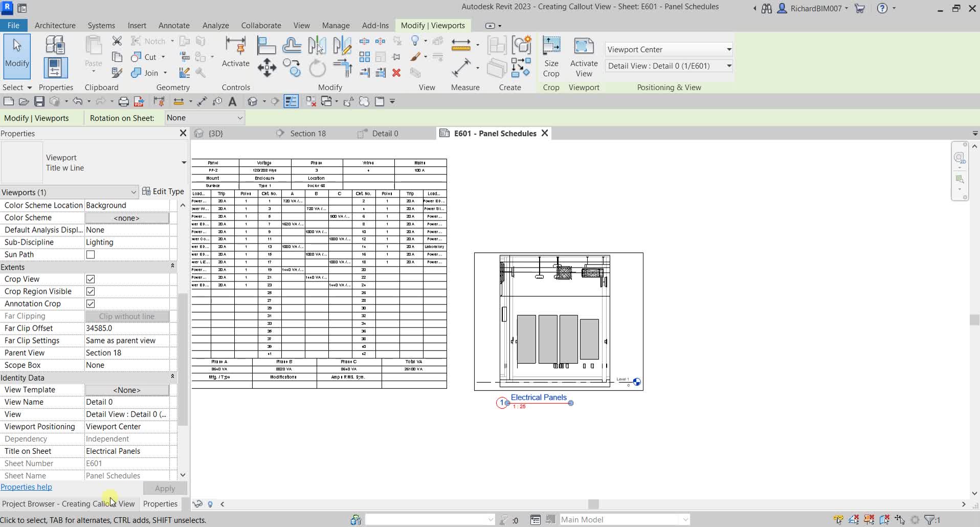
Task: Select the Move tool in Modify panel
Action: click(266, 68)
